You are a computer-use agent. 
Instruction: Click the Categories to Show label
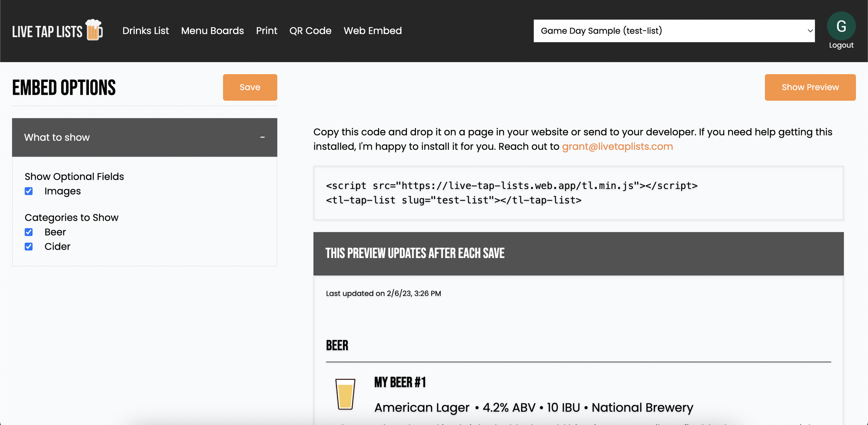pos(72,217)
